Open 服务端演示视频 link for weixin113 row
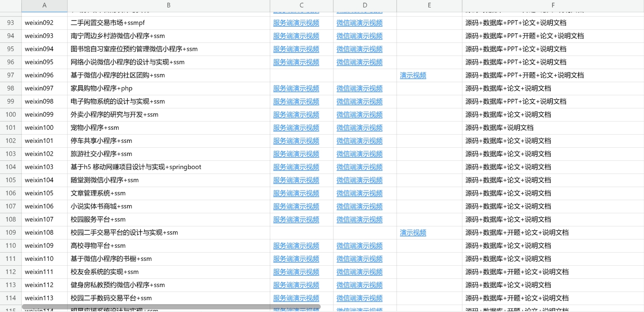This screenshot has height=312, width=644. point(296,298)
